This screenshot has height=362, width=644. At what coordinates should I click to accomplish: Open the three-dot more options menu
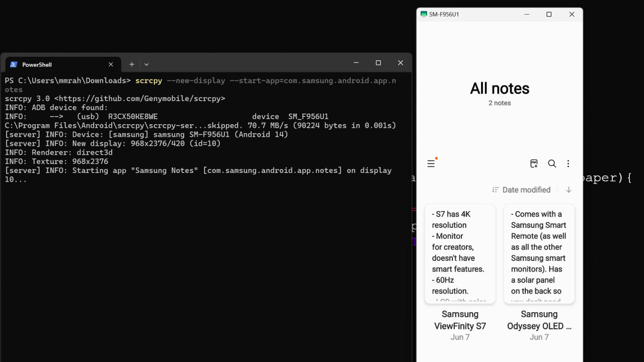click(x=568, y=163)
